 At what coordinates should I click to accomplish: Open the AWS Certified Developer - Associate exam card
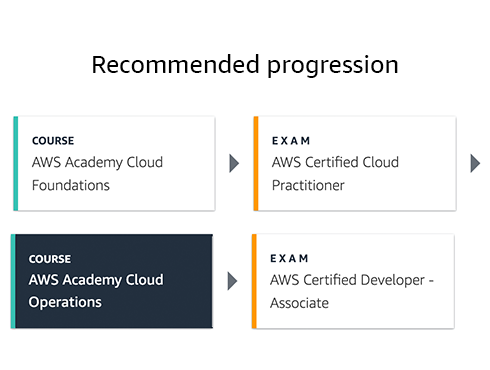[x=353, y=281]
